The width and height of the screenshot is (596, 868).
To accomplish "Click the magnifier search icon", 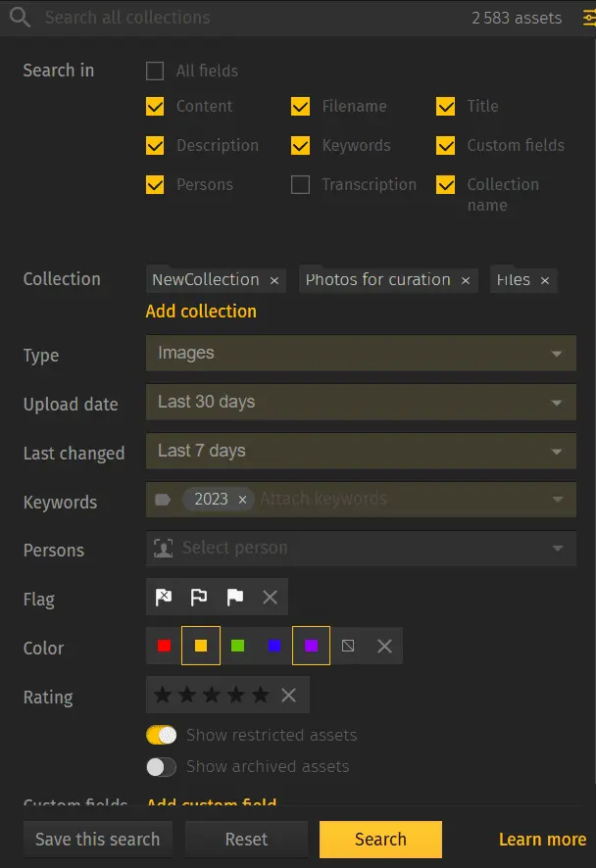I will (19, 17).
